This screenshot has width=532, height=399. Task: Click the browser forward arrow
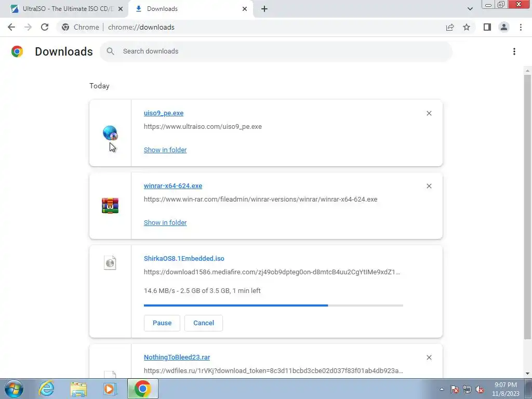click(28, 27)
